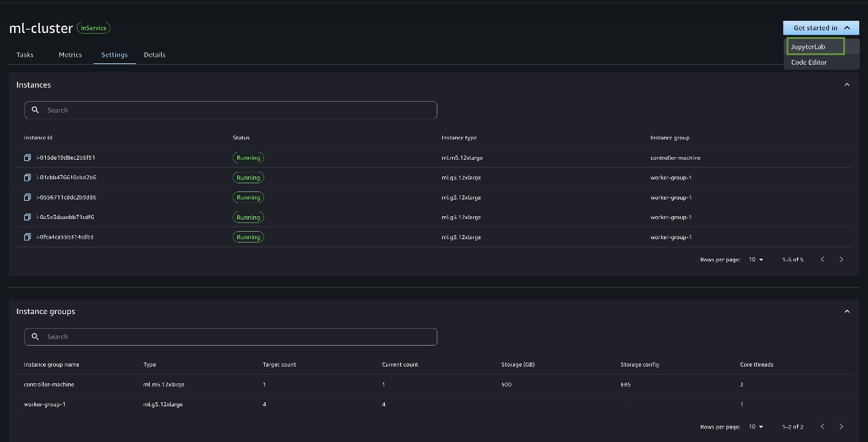
Task: Copy instance ID starting with i-0a5e
Action: (28, 217)
